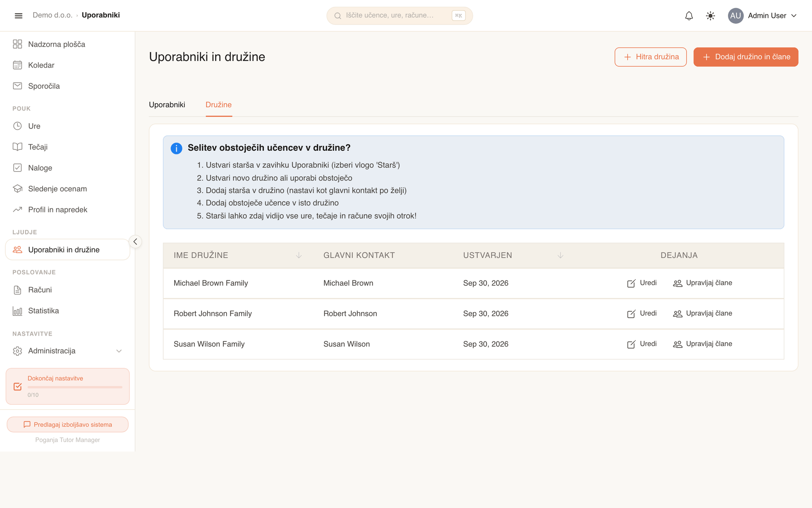812x508 pixels.
Task: Manage members of Michael Brown Family
Action: tap(702, 283)
